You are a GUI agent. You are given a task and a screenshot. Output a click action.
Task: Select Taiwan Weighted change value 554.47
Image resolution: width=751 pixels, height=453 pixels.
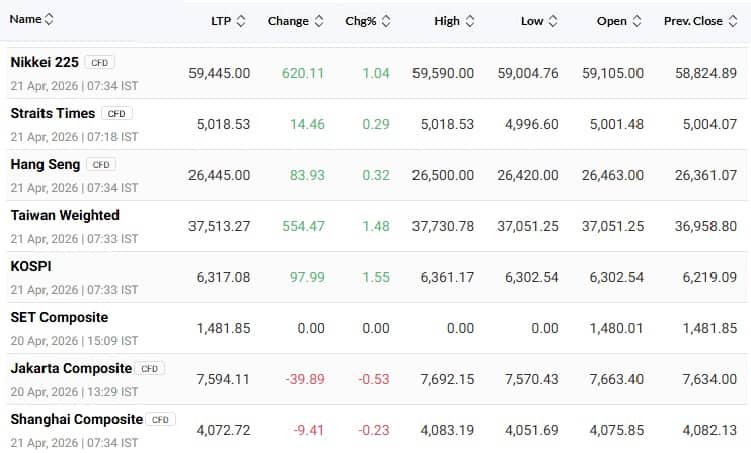pos(303,226)
